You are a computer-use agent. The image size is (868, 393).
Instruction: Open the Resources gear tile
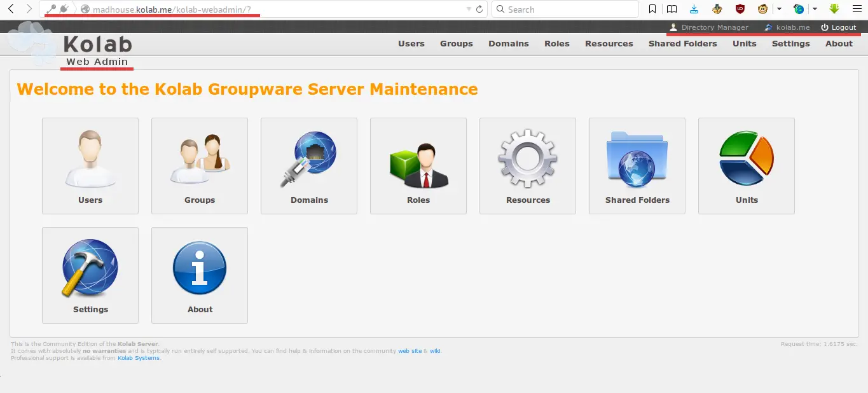[x=528, y=166]
